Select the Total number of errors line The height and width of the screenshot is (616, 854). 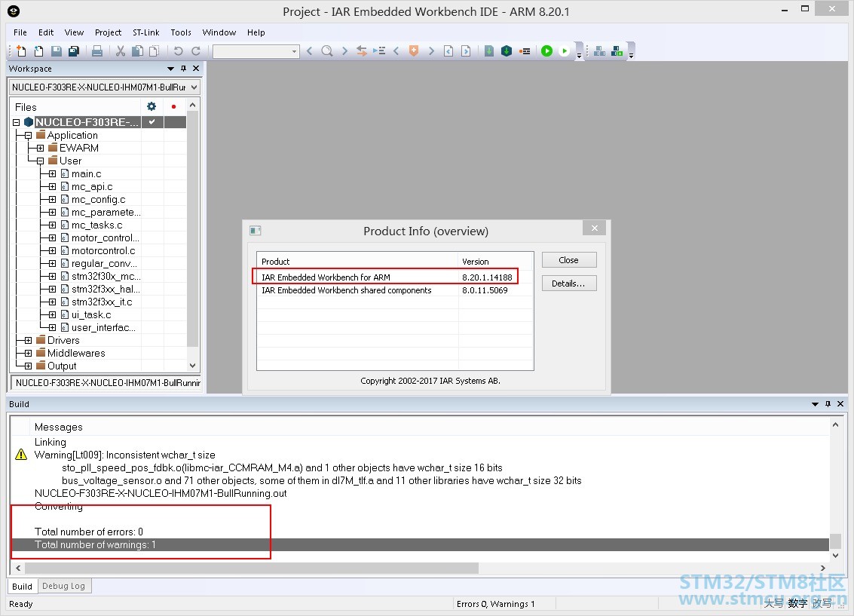pos(89,532)
